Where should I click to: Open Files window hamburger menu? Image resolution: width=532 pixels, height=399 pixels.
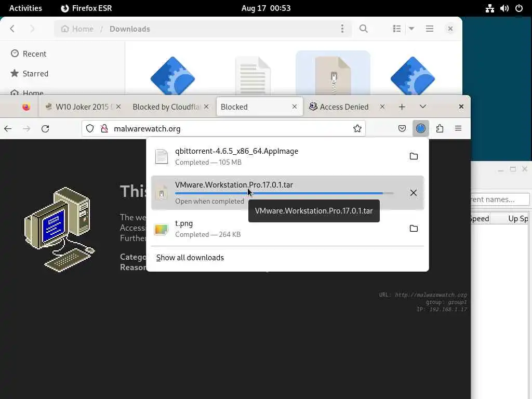430,29
